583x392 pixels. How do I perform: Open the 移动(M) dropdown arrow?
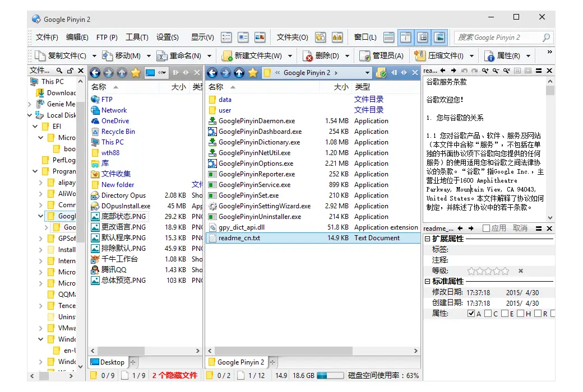149,56
